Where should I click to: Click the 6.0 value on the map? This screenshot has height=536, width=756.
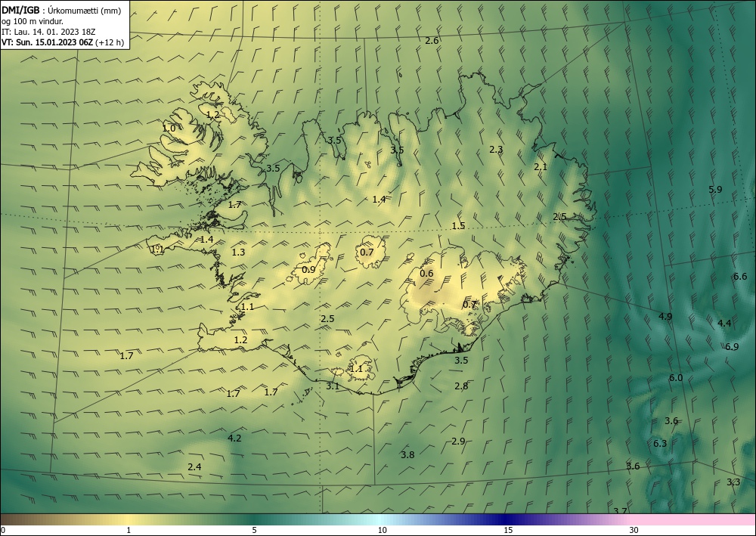coord(676,377)
